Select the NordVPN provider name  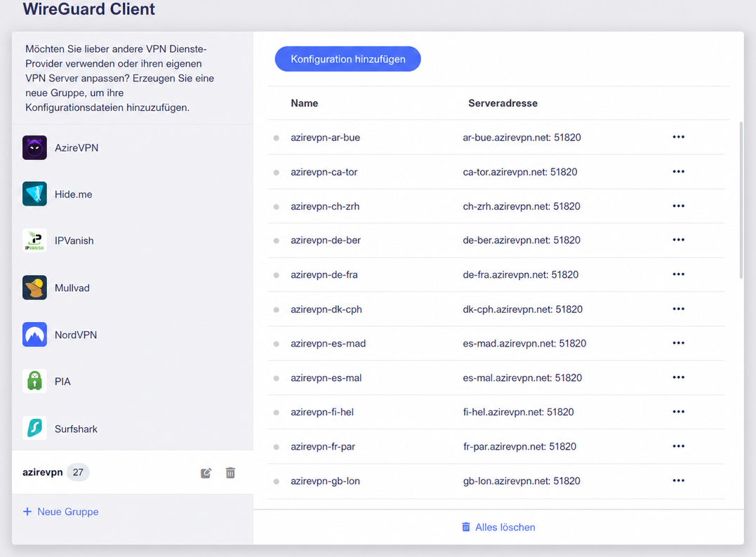(x=76, y=335)
